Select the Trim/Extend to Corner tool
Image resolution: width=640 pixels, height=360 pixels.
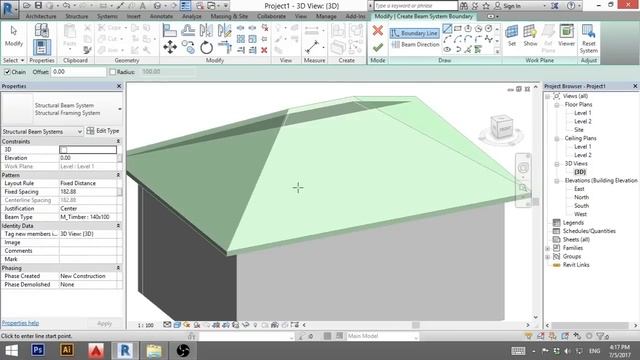click(224, 47)
